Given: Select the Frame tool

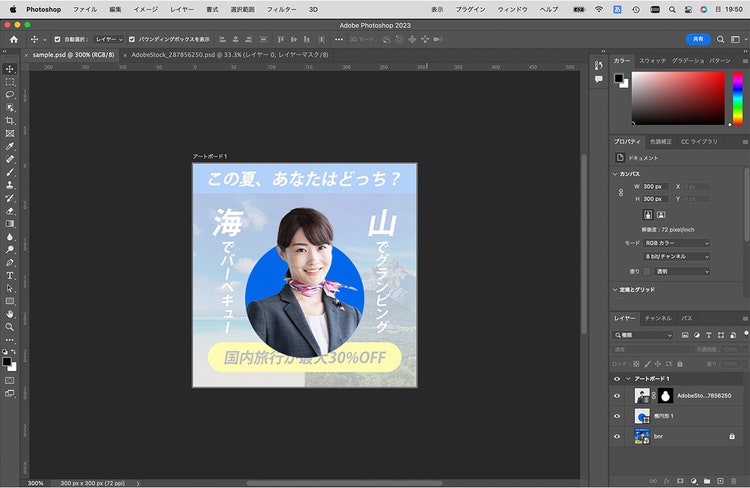Looking at the screenshot, I should [10, 133].
